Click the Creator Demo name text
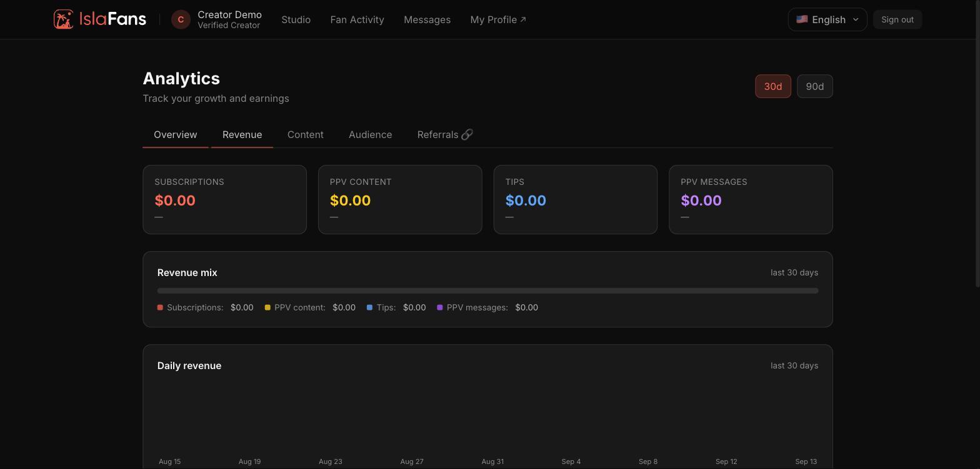980x469 pixels. (x=229, y=14)
